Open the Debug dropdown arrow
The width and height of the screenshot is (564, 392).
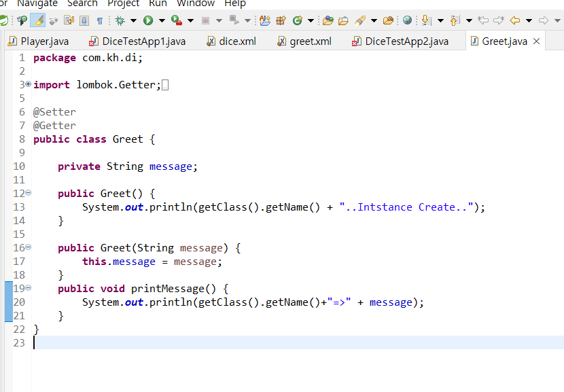tap(133, 21)
